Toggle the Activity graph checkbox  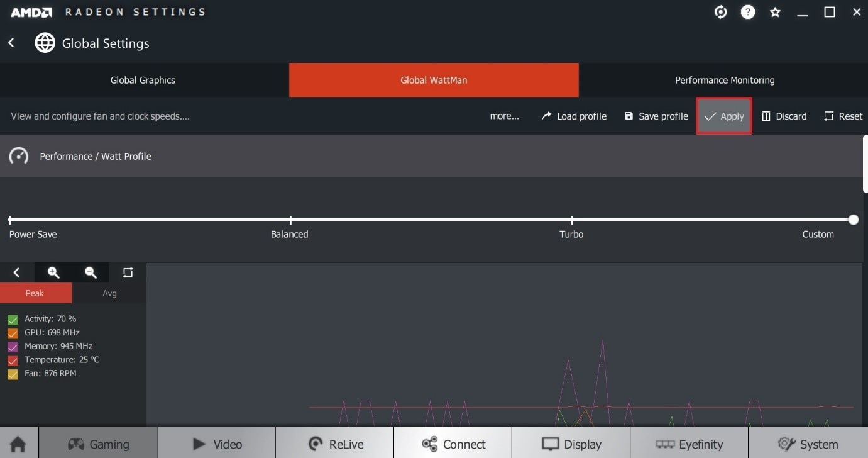click(x=13, y=320)
